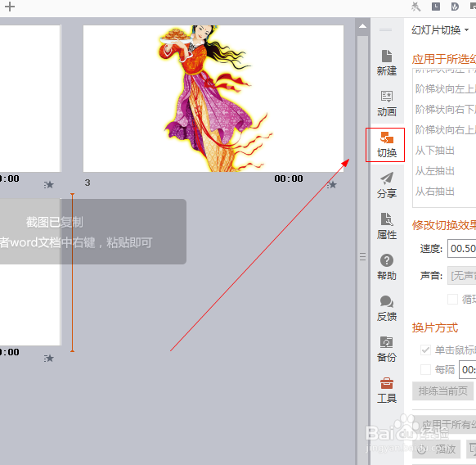Add a new tab with plus icon
Screen dimensions: 476x465
pyautogui.click(x=10, y=7)
